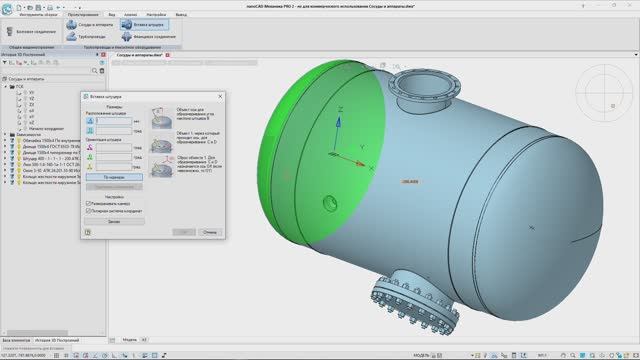Click the flange reference thumbnail showing angle B
This screenshot has width=640, height=360.
click(x=162, y=117)
